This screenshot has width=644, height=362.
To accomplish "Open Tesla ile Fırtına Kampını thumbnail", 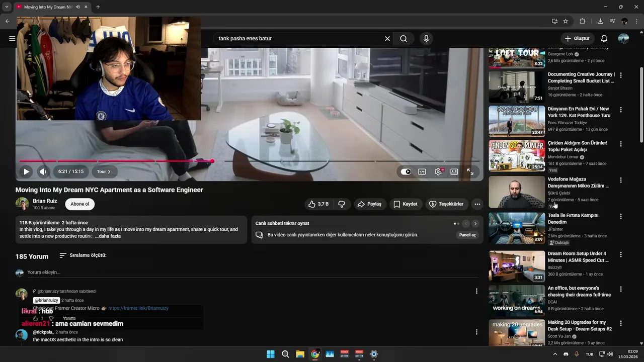I will 517,228.
